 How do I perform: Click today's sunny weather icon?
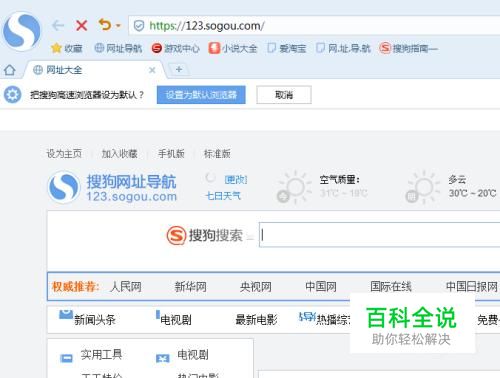coord(294,187)
